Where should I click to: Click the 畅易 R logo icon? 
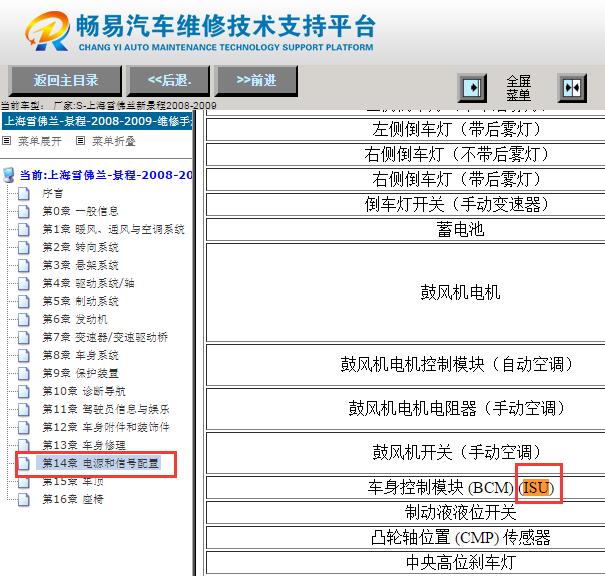(x=48, y=31)
